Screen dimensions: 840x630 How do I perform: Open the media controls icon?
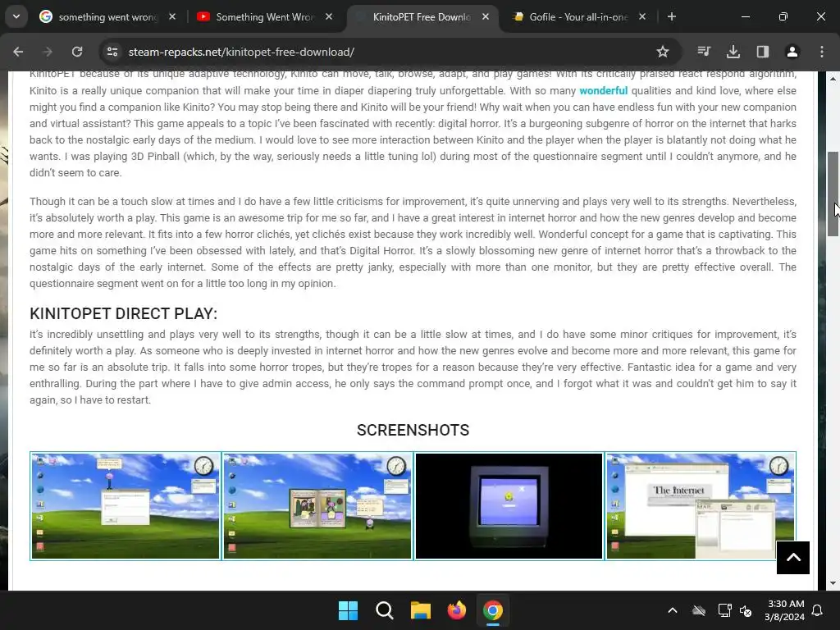(704, 52)
